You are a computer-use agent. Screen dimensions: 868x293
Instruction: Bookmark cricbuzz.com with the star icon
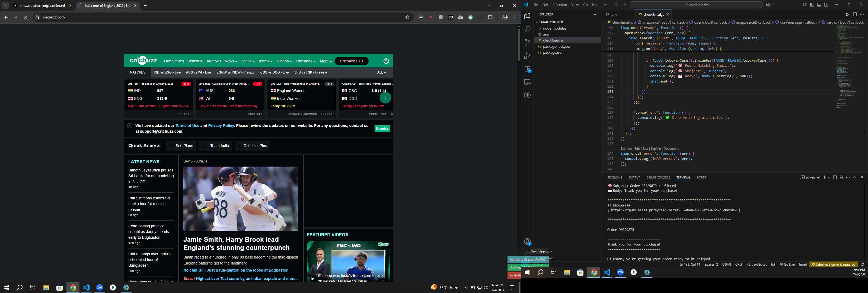click(407, 17)
